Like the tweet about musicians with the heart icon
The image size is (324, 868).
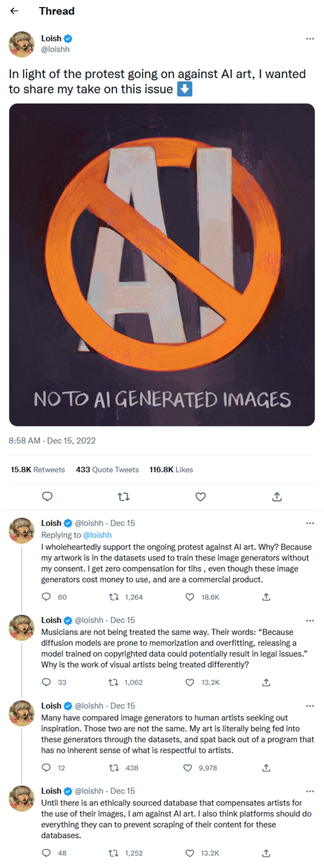pos(190,683)
